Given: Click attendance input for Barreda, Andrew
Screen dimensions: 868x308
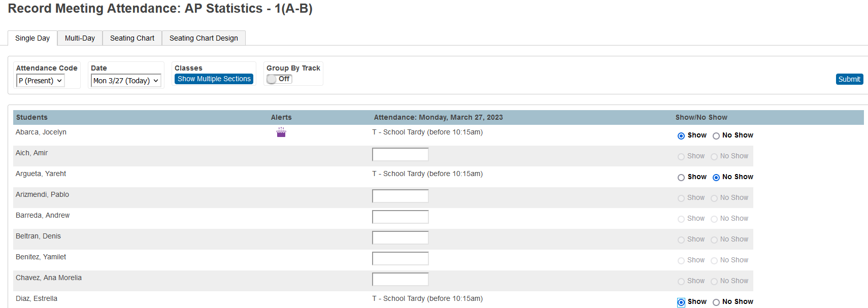Looking at the screenshot, I should tap(400, 216).
